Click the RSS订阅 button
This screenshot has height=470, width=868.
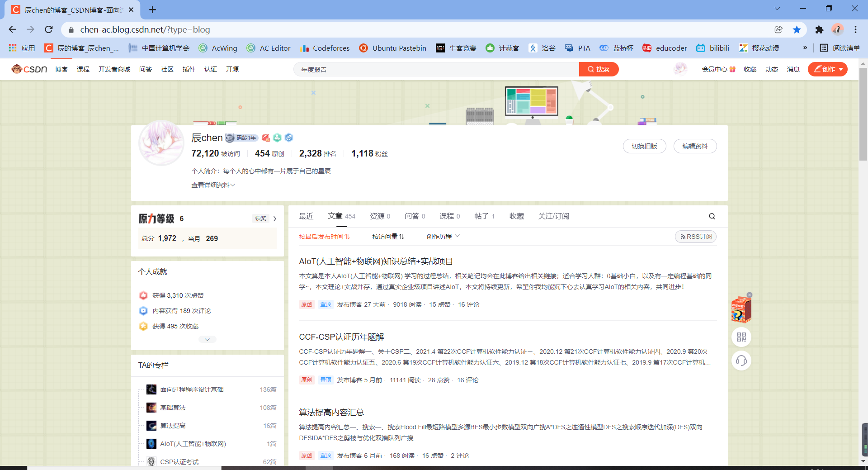(696, 237)
